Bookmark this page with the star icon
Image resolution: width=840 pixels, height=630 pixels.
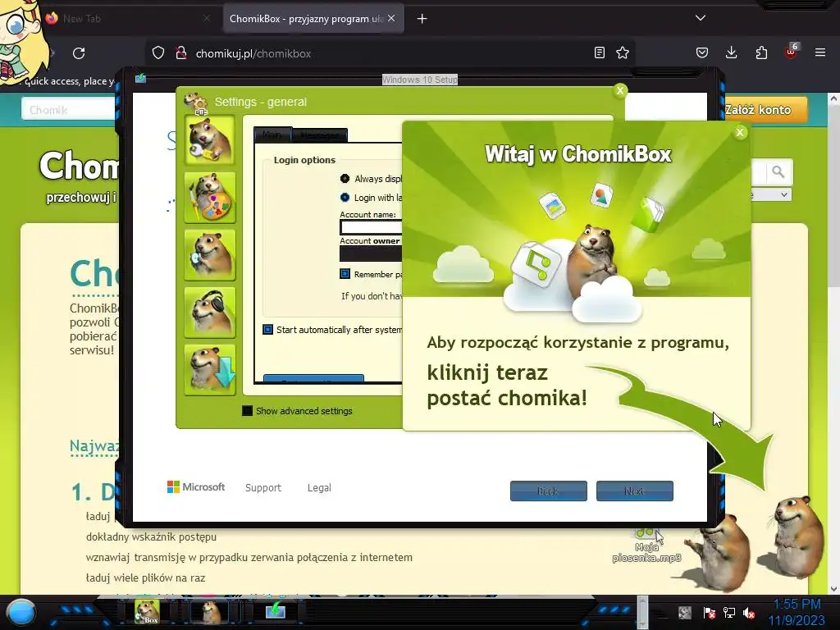pos(622,52)
